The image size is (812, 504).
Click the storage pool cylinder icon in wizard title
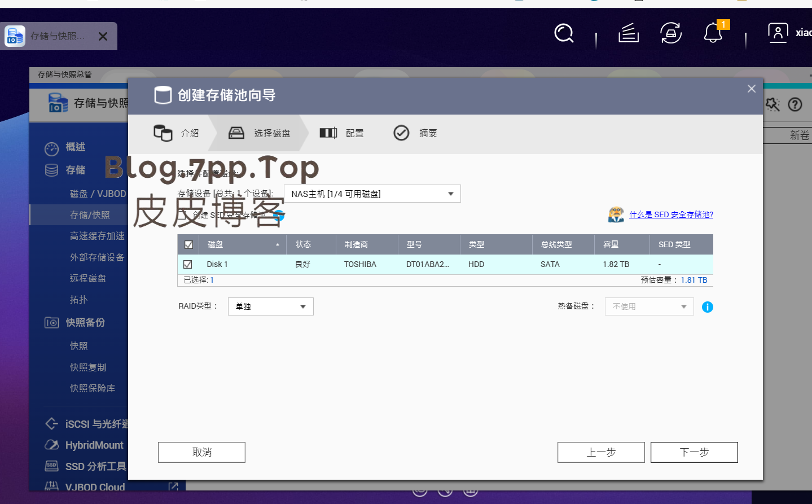pyautogui.click(x=163, y=95)
